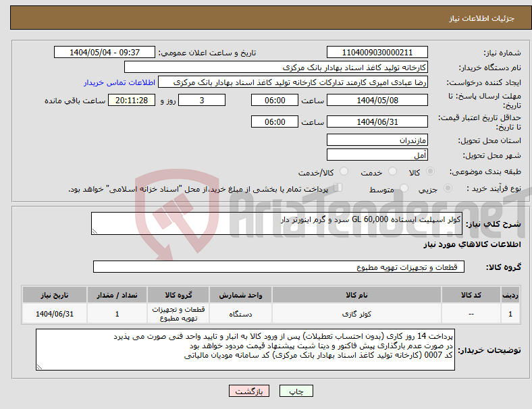
Task: Click the delivery province field مازندران
Action: tap(377, 140)
